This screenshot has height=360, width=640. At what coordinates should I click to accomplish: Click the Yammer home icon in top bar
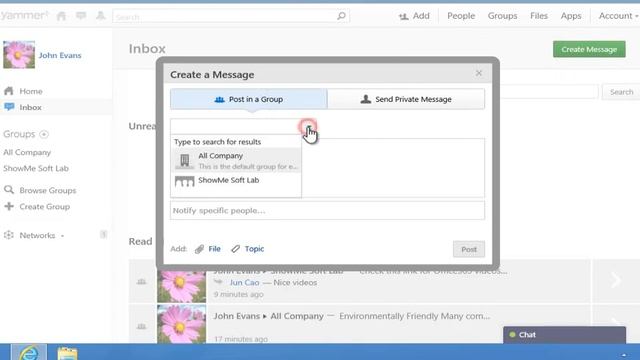(x=61, y=16)
